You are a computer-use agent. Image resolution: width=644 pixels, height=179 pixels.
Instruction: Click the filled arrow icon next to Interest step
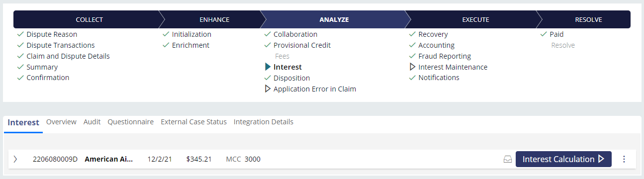(268, 67)
